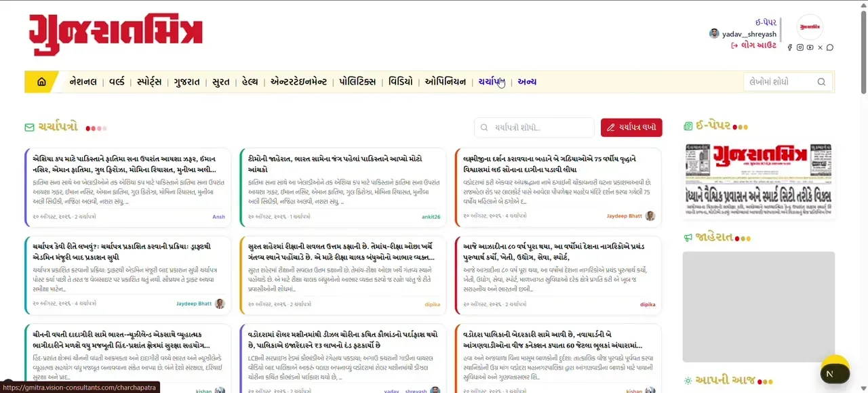Screen dimensions: 868x393
Task: Open the Instagram social icon in header
Action: (x=800, y=47)
